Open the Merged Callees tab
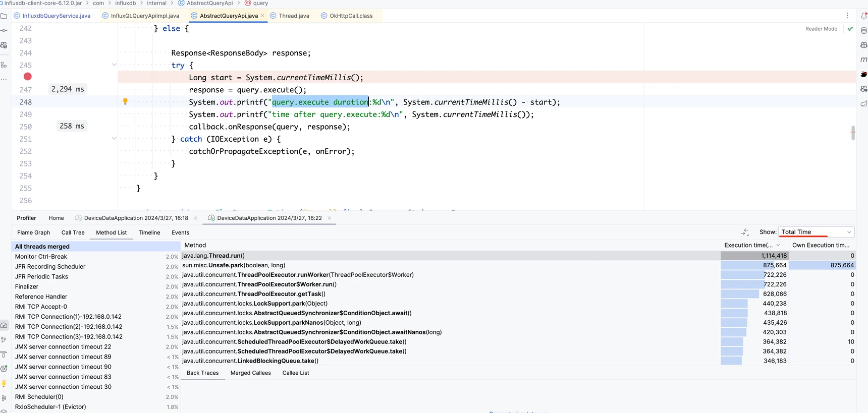The height and width of the screenshot is (413, 868). (251, 373)
